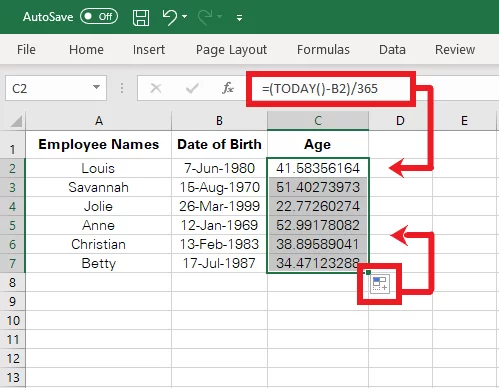Click the Select All corner triangle

(x=16, y=121)
